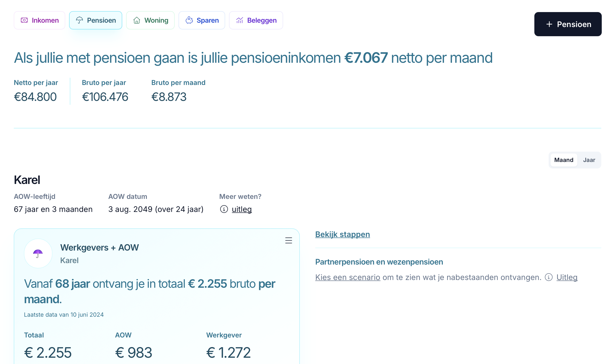This screenshot has width=616, height=364.
Task: Open the Werkgevers + AOW card menu
Action: [x=289, y=240]
